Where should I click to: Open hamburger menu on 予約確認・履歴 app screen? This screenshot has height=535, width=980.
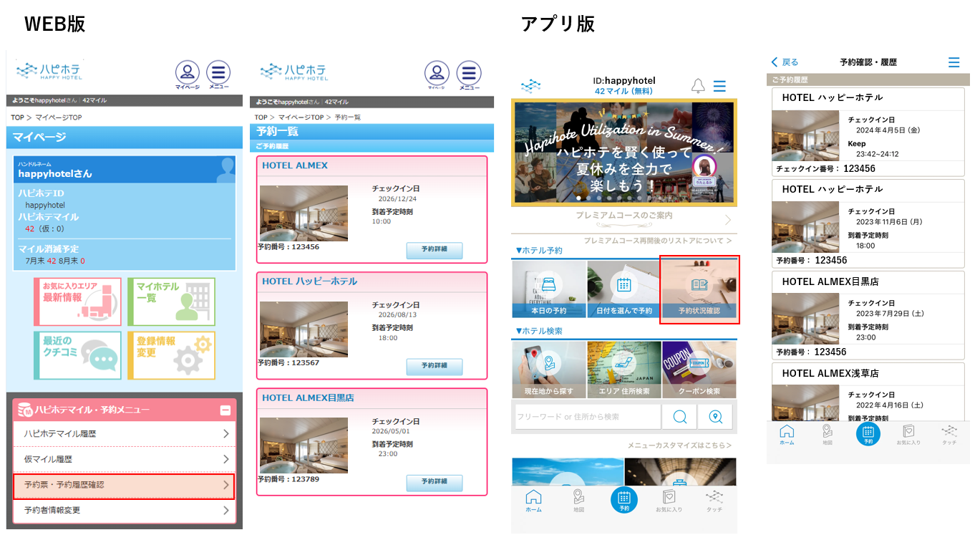954,62
